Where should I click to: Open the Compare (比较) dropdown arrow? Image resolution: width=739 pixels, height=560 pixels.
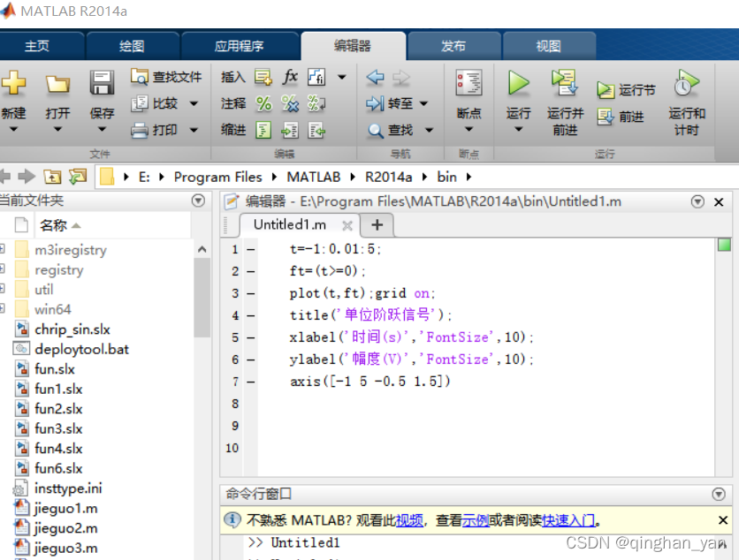[194, 103]
